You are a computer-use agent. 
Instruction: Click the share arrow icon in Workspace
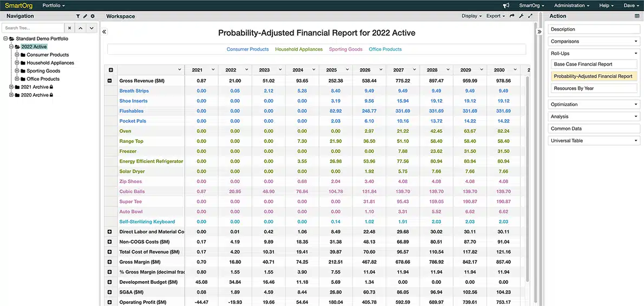tap(512, 16)
